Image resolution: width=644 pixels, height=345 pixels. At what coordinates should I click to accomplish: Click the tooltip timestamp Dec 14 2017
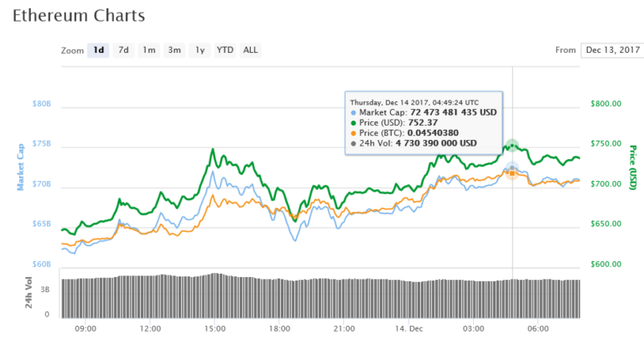point(414,102)
